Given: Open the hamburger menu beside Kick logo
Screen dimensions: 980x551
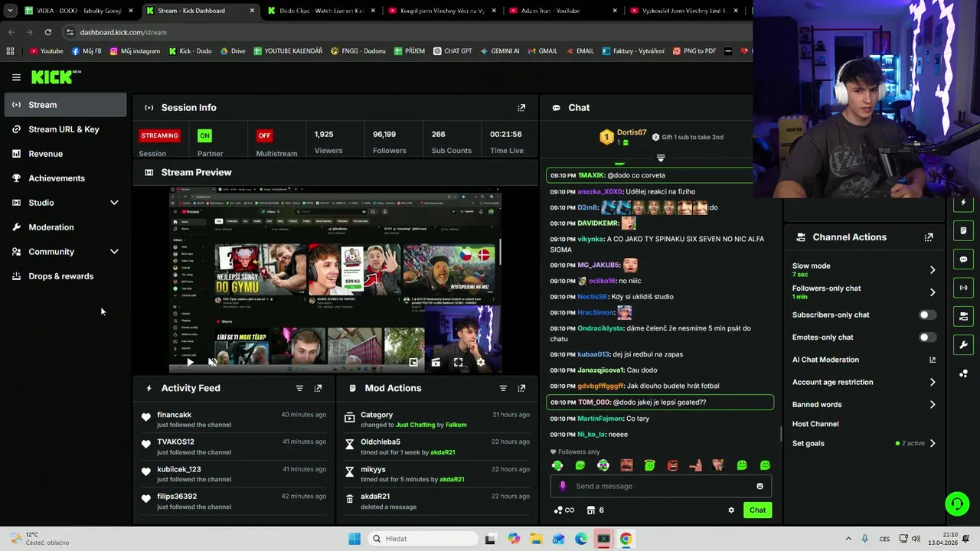Looking at the screenshot, I should click(x=16, y=77).
